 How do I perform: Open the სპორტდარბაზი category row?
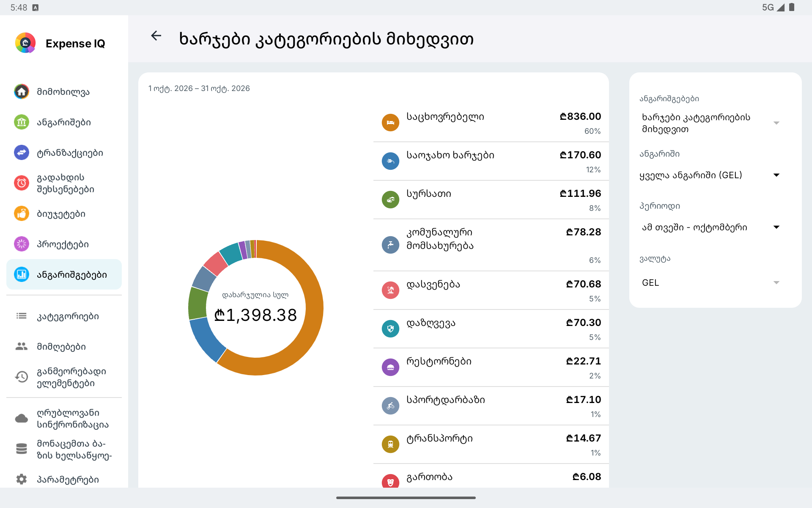[491, 406]
